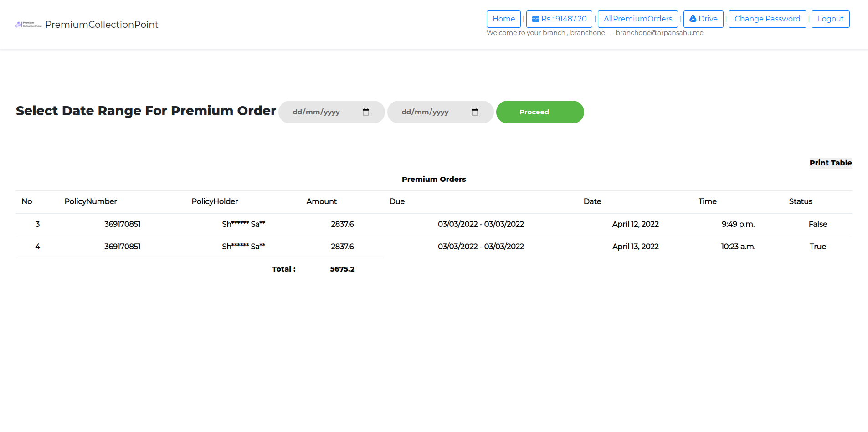This screenshot has width=868, height=432.
Task: Click the wallet icon beside the Rs balance
Action: click(x=536, y=19)
